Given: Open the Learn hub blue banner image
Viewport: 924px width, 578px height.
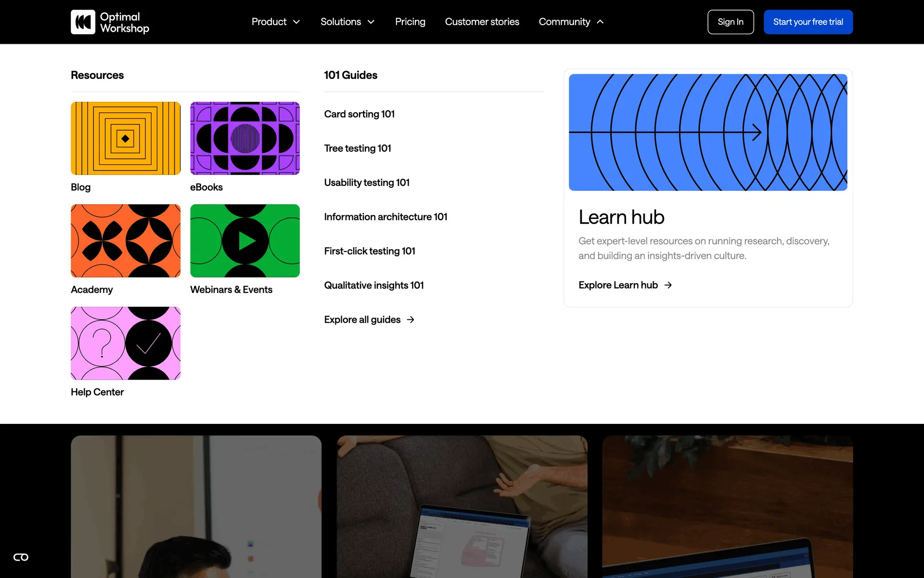Looking at the screenshot, I should [x=707, y=132].
